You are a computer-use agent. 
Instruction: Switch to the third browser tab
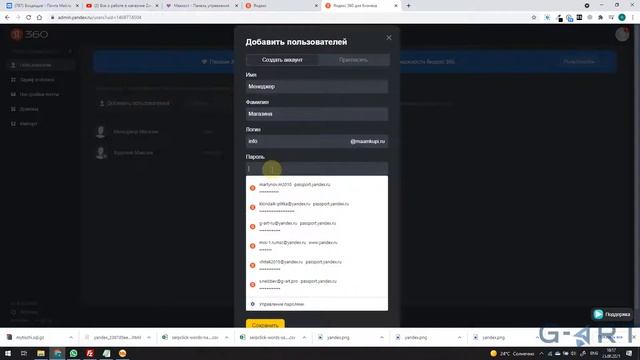point(202,6)
